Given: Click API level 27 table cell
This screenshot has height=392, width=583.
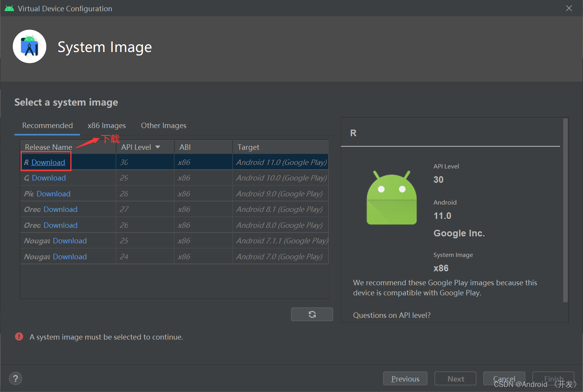Looking at the screenshot, I should (145, 209).
